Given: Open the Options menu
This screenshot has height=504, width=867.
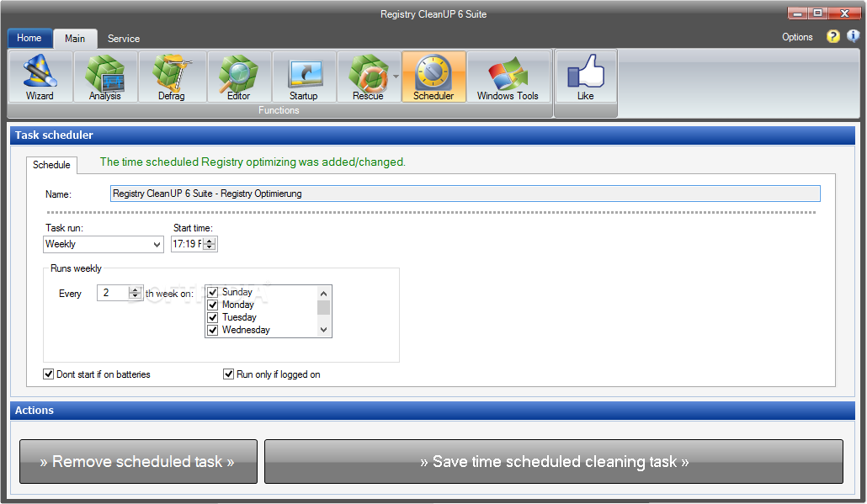Looking at the screenshot, I should (797, 37).
